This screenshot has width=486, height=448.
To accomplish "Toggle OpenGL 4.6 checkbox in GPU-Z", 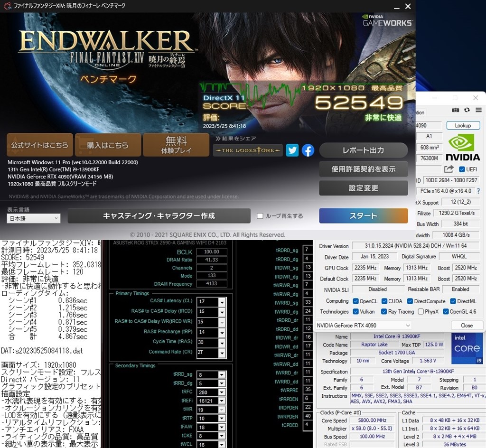I will point(446,311).
